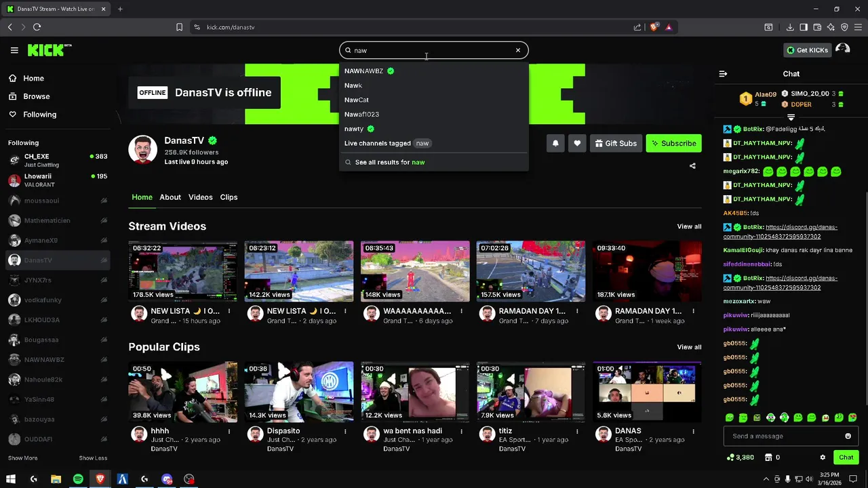Open Windows Start menu
This screenshot has height=488, width=868.
pos(11,479)
